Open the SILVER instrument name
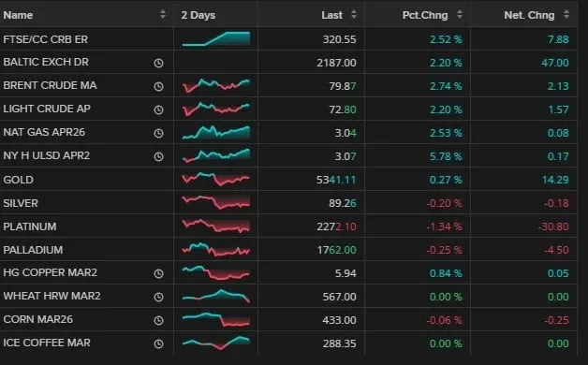 [21, 203]
